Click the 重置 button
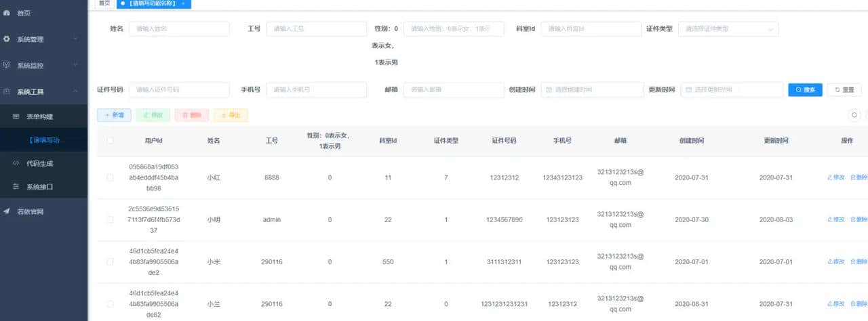This screenshot has height=321, width=868. tap(844, 89)
